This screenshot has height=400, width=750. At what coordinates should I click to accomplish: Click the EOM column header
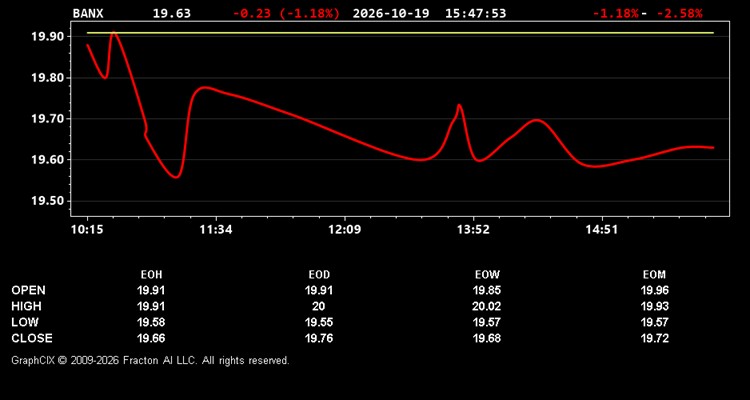(654, 275)
